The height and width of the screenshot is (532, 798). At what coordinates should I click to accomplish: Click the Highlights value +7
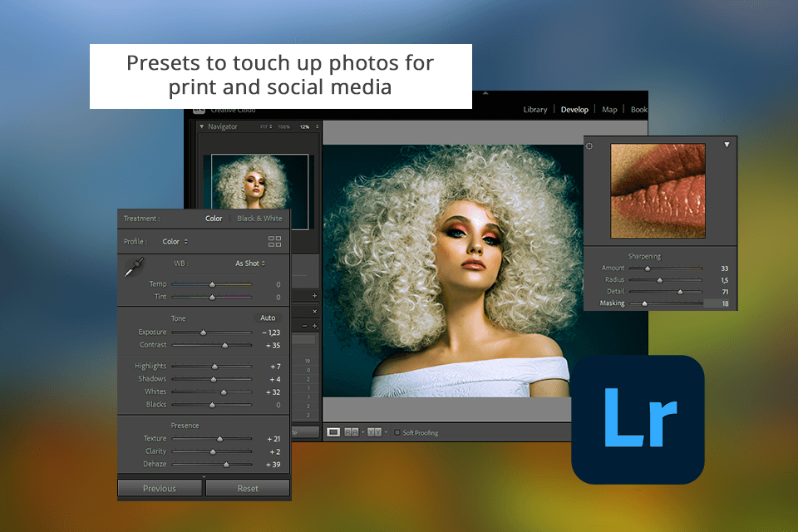(275, 367)
